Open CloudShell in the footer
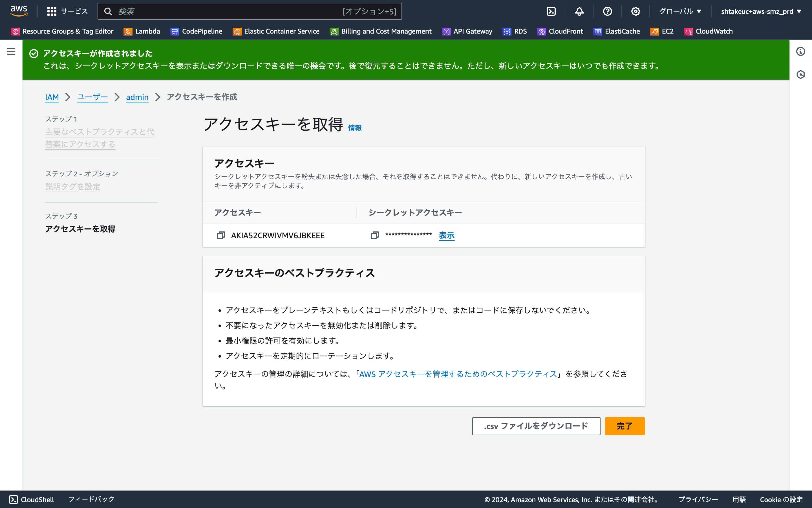 [32, 499]
